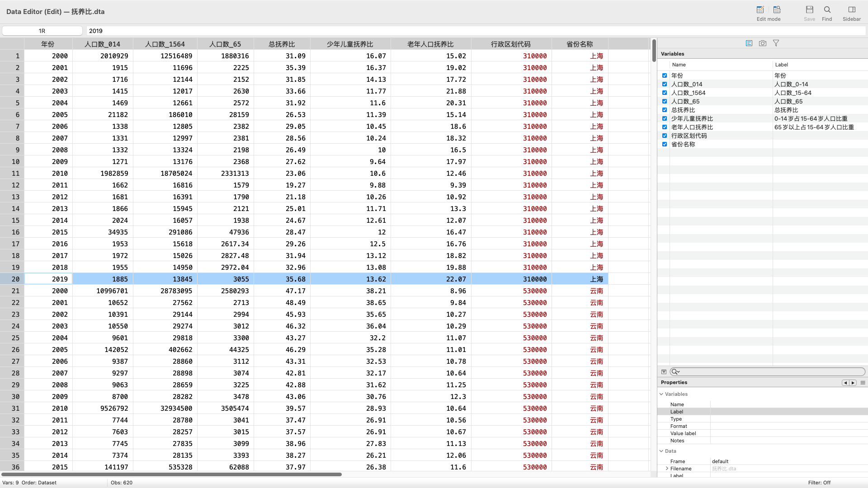This screenshot has height=488, width=868.
Task: Open the Filter funnel panel
Action: pos(776,43)
